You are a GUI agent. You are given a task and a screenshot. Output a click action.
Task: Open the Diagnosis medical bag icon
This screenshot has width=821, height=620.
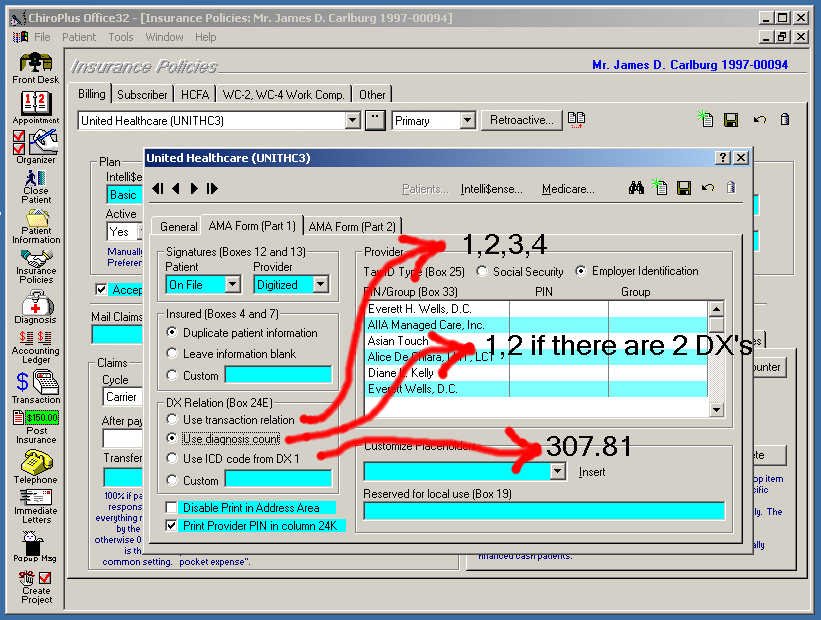[36, 307]
